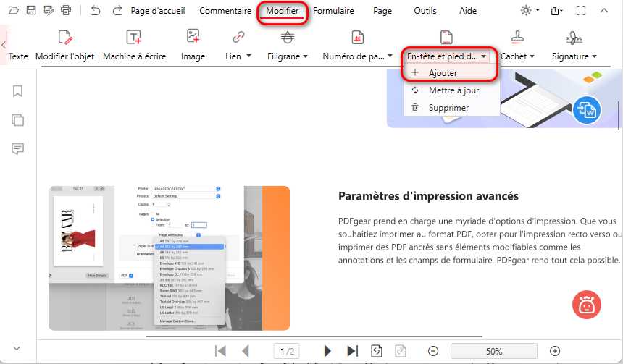Image resolution: width=623 pixels, height=364 pixels.
Task: Enter full screen mode
Action: [581, 11]
